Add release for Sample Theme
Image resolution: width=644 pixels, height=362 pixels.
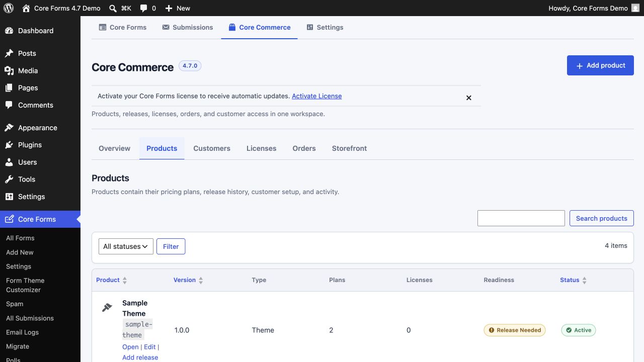(140, 357)
